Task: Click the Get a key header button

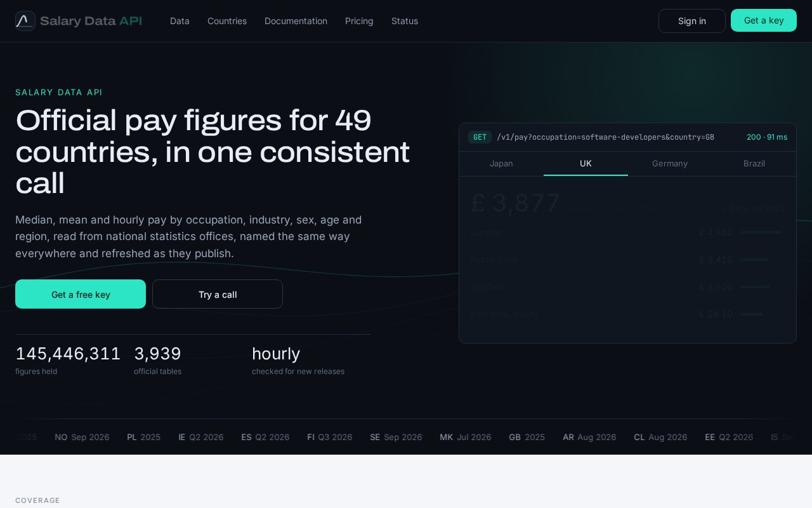Action: click(764, 20)
